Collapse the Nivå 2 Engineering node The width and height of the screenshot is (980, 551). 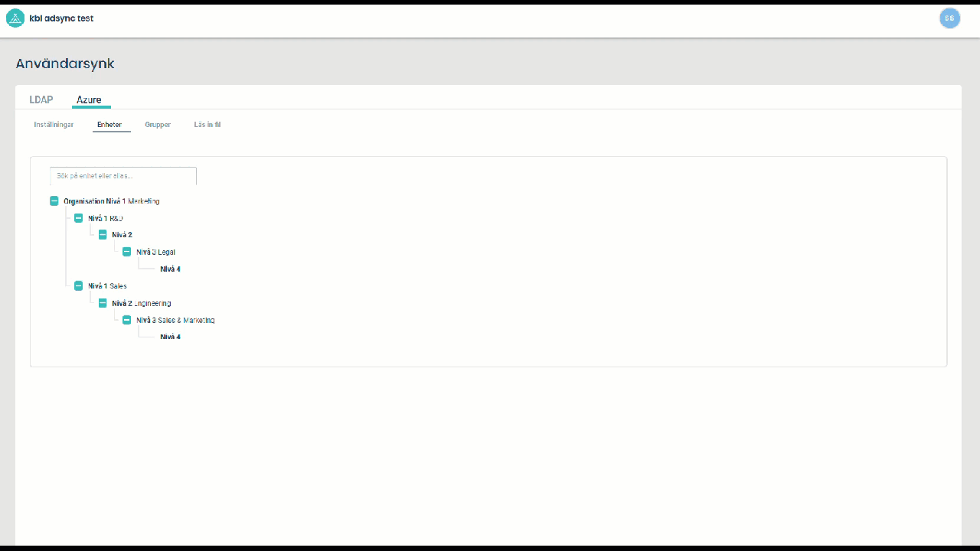[103, 303]
